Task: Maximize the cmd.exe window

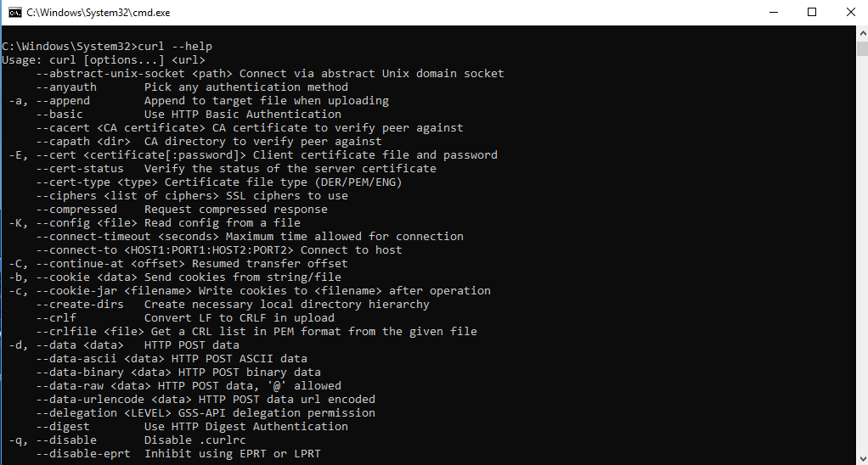Action: pyautogui.click(x=811, y=13)
